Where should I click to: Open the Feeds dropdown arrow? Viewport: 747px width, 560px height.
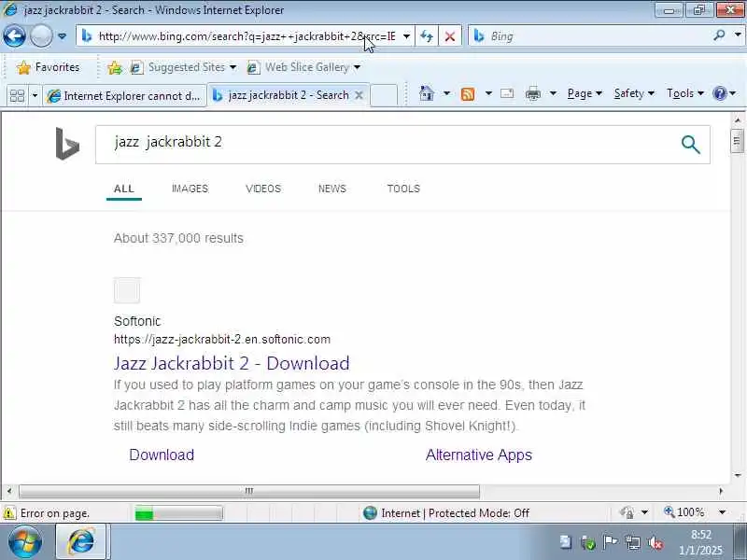pos(488,93)
